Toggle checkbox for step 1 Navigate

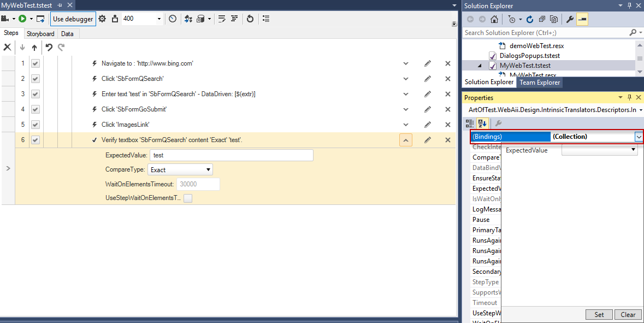click(x=36, y=63)
